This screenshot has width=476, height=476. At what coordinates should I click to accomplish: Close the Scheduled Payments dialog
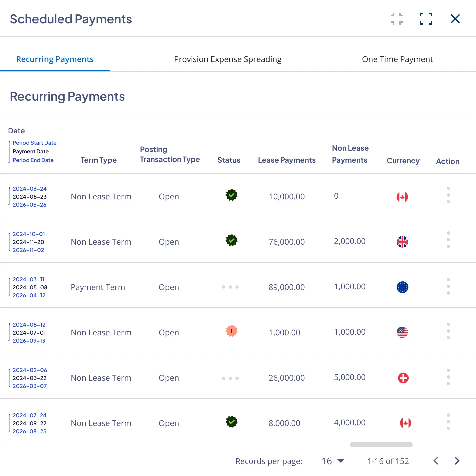[x=455, y=19]
